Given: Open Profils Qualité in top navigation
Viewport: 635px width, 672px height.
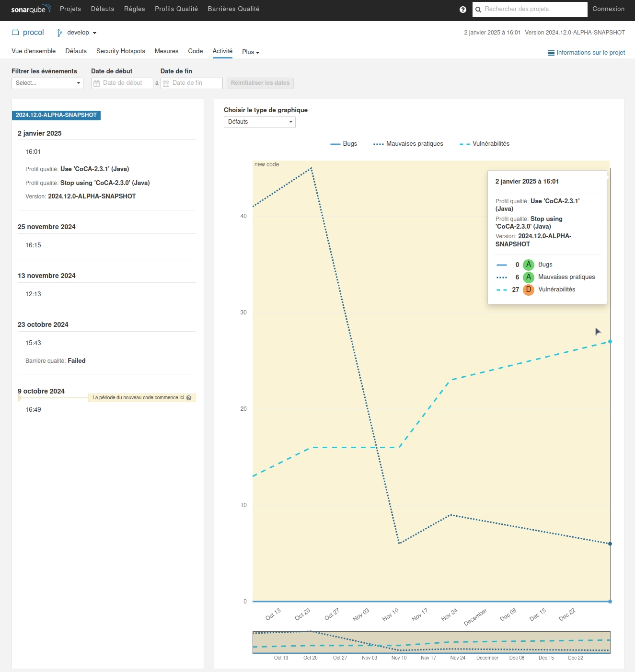Looking at the screenshot, I should click(x=176, y=9).
